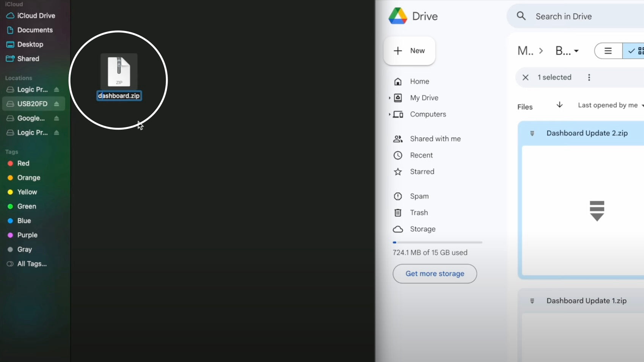Select the Red tag in Finder
The width and height of the screenshot is (644, 362).
click(x=23, y=163)
